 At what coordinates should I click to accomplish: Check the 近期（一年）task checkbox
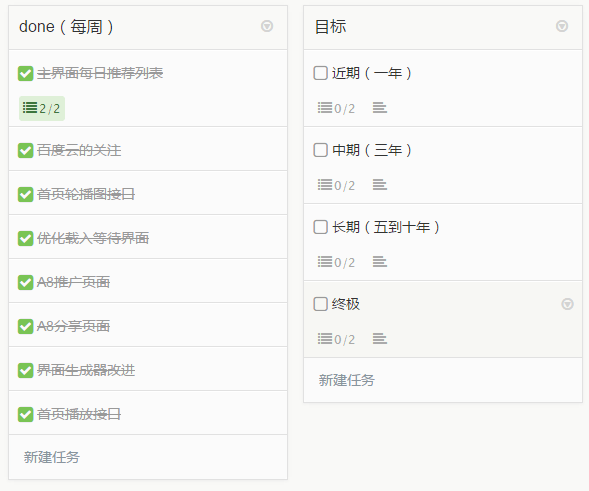(x=320, y=73)
